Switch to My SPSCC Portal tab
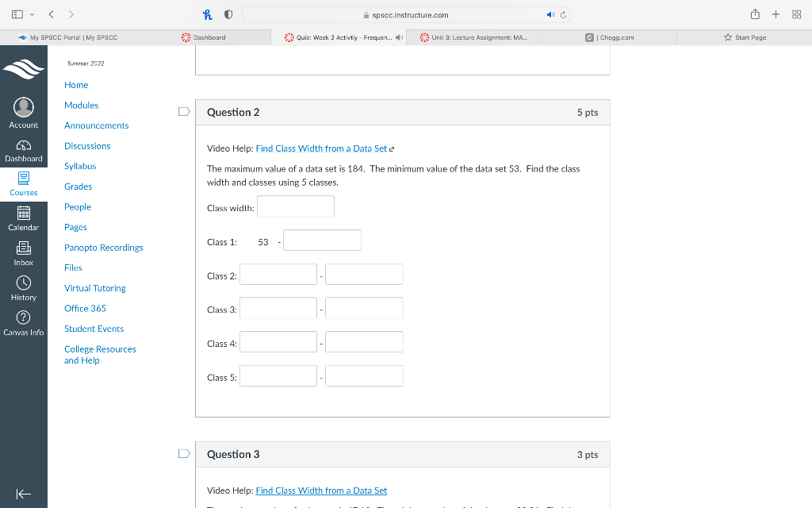The height and width of the screenshot is (508, 812). pyautogui.click(x=68, y=37)
